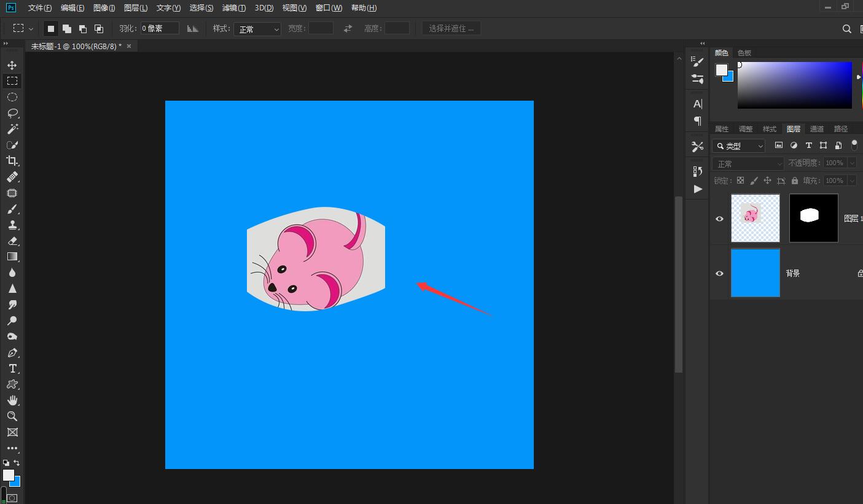863x504 pixels.
Task: Pick a color in the color field
Action: click(x=795, y=85)
